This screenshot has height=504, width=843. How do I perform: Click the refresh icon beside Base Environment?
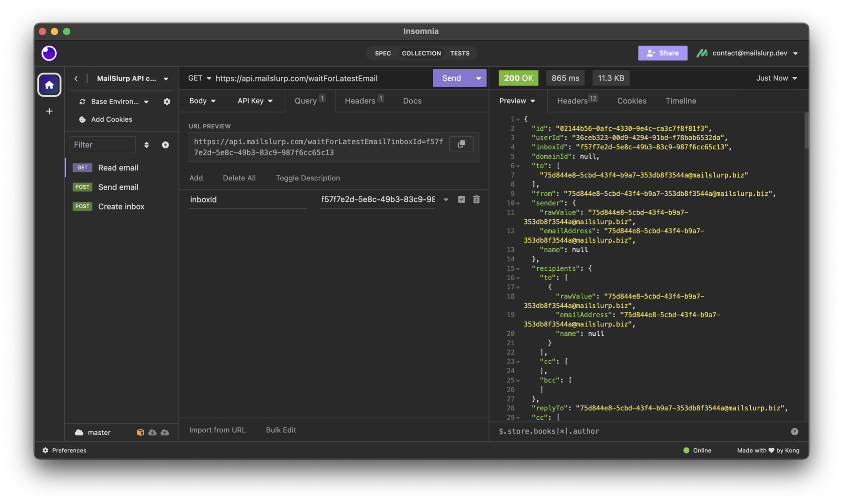coord(82,102)
